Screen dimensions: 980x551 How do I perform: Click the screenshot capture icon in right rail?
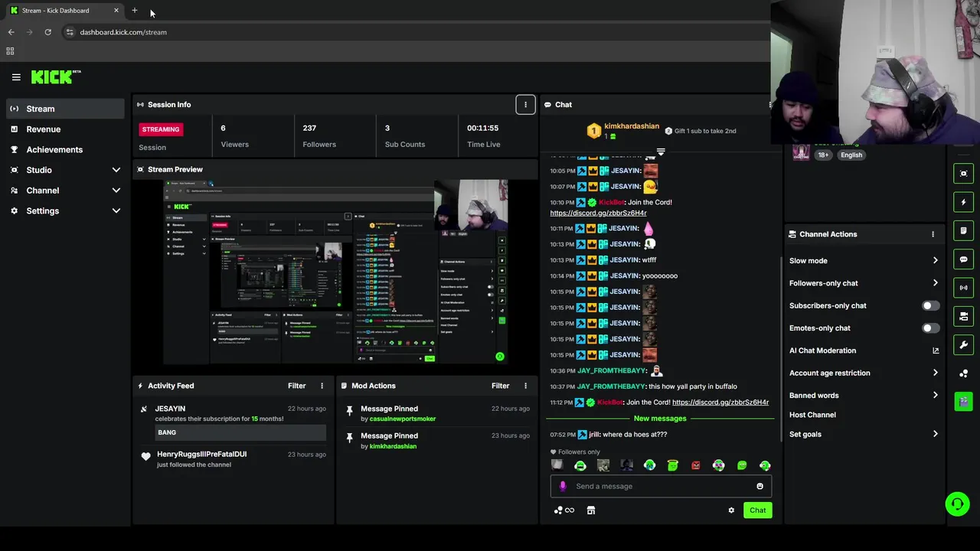pos(963,174)
